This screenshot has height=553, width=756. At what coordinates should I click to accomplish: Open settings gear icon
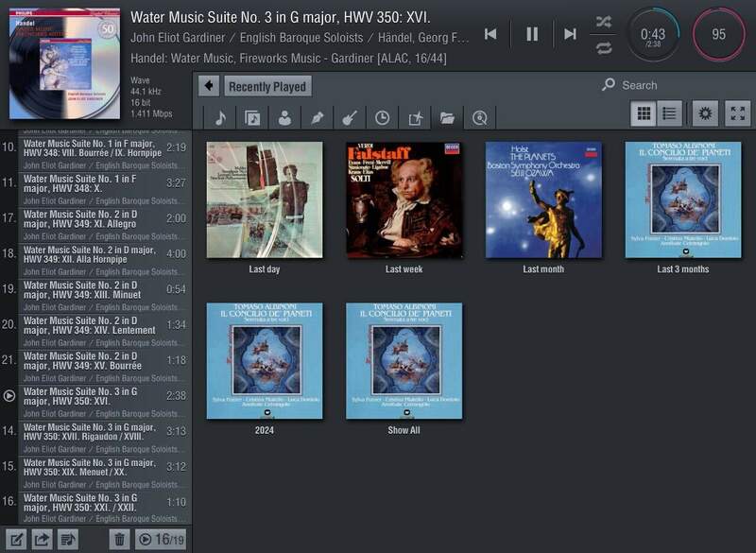click(x=704, y=113)
